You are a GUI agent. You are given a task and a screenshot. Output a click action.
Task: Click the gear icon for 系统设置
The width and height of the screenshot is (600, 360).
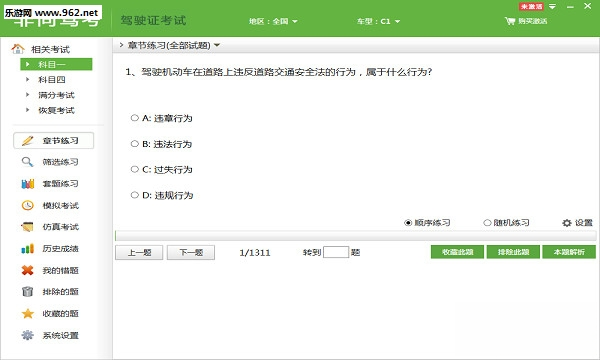pyautogui.click(x=27, y=336)
